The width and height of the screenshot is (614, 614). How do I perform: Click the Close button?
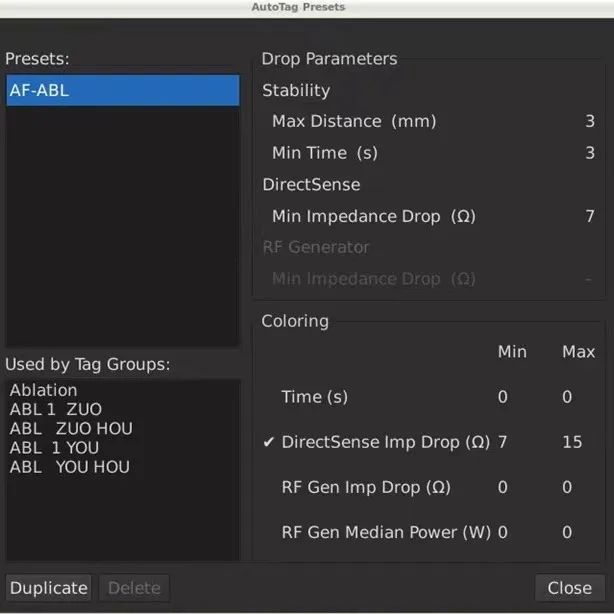pyautogui.click(x=569, y=588)
